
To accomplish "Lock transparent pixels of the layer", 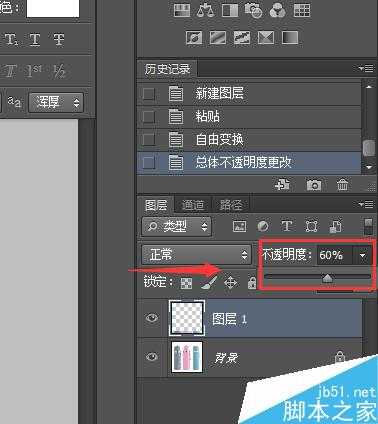I will 186,283.
